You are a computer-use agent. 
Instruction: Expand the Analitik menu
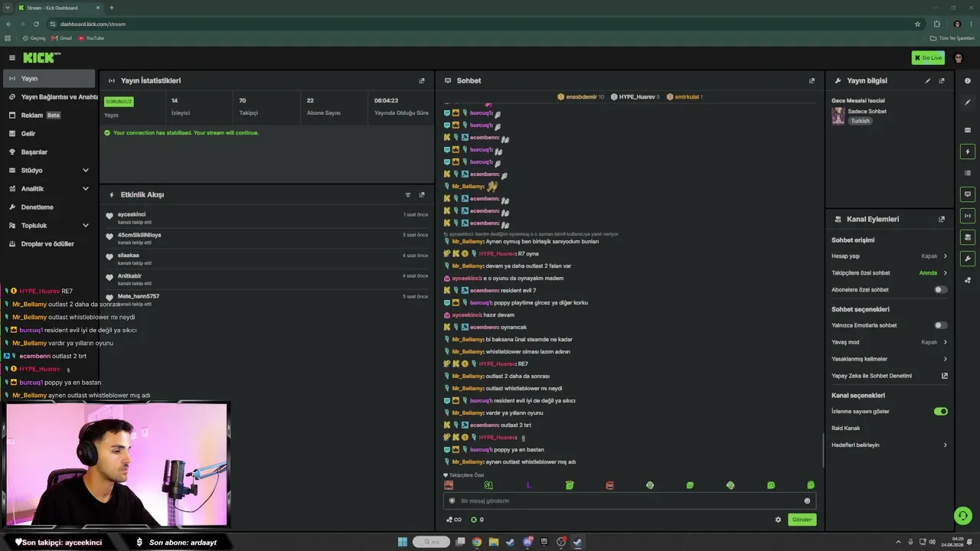[49, 189]
